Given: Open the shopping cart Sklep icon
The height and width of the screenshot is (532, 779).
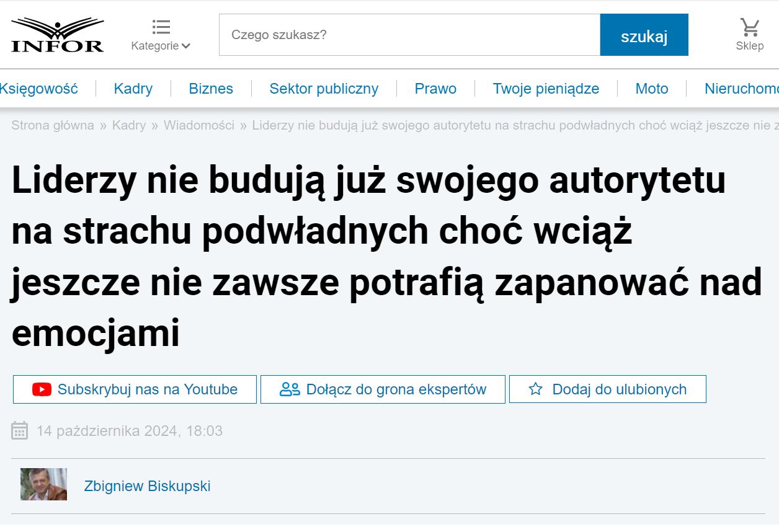Looking at the screenshot, I should [749, 28].
